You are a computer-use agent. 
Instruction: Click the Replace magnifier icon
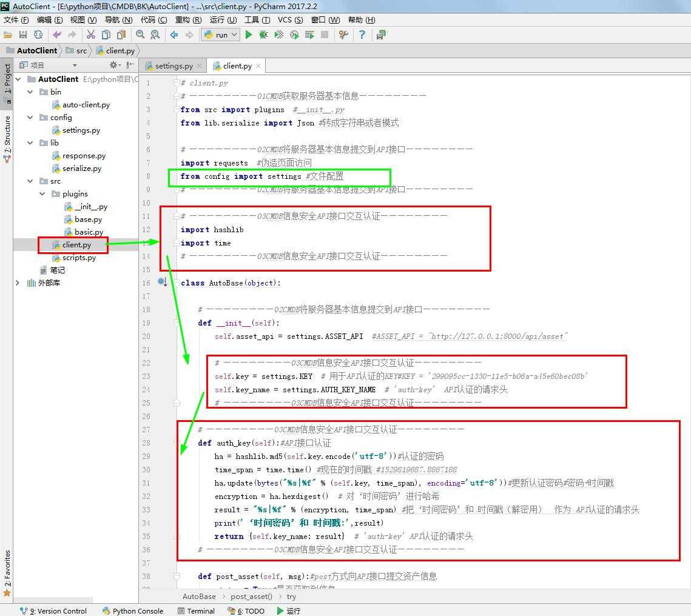(x=155, y=35)
